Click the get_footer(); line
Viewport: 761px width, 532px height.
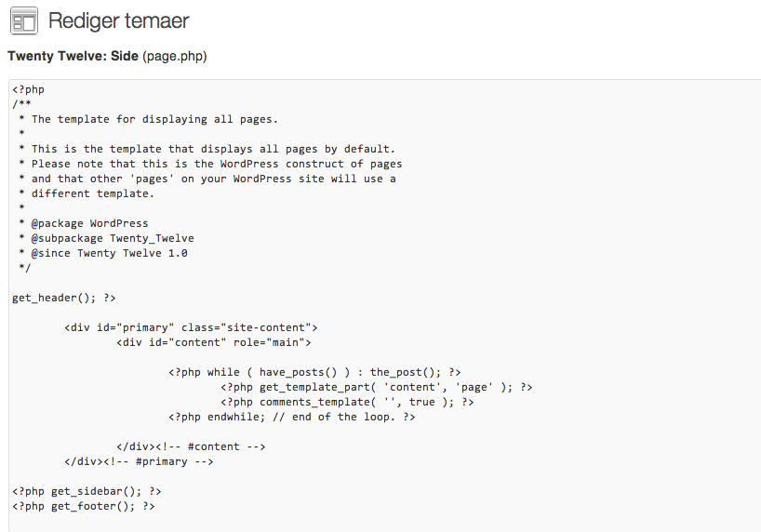click(84, 506)
